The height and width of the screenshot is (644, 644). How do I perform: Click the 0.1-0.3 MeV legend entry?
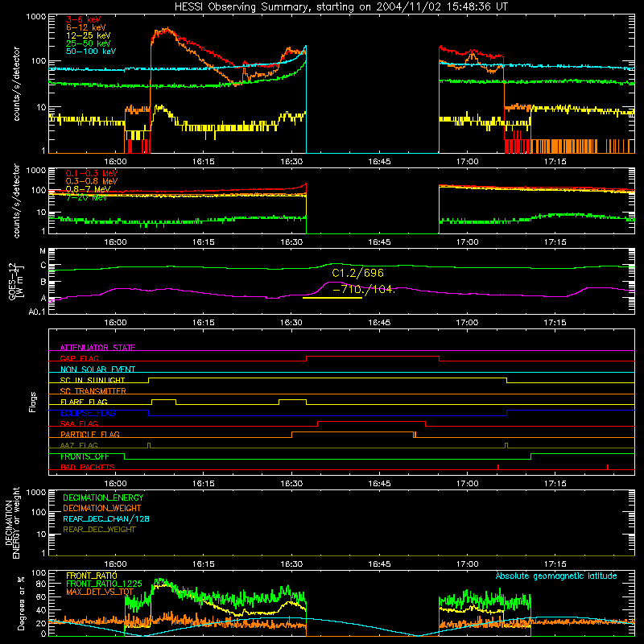coord(92,173)
